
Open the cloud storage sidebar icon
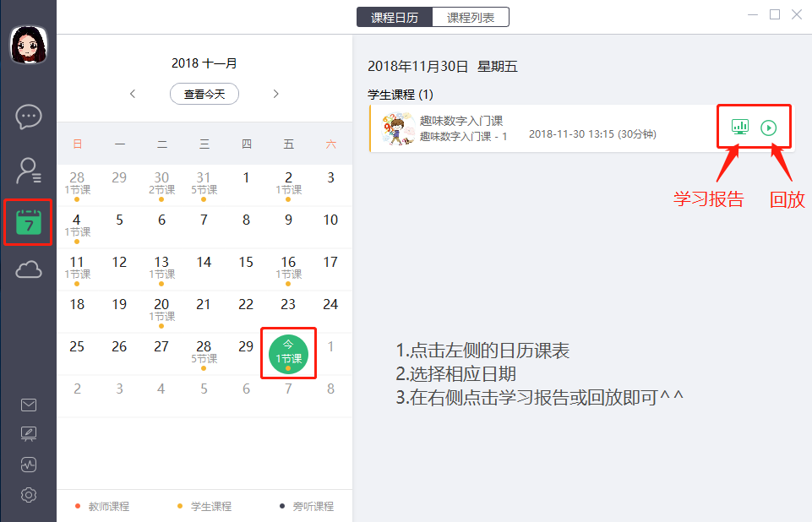pos(29,269)
